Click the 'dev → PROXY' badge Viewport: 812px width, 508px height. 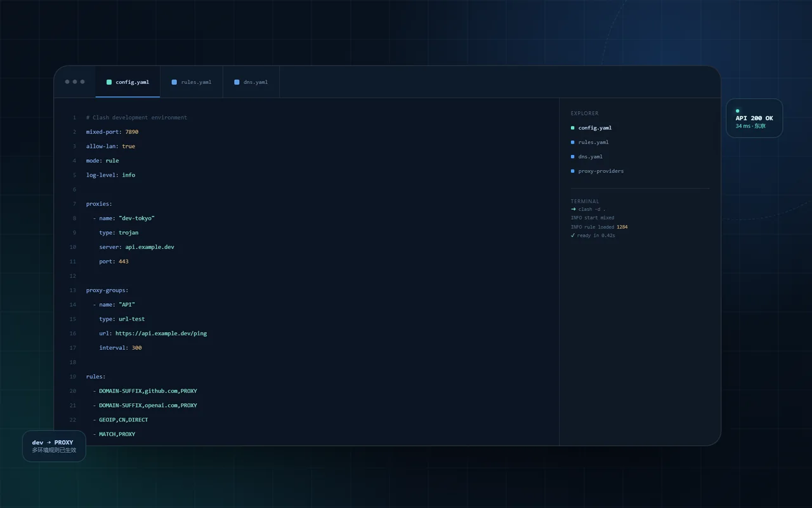coord(54,446)
